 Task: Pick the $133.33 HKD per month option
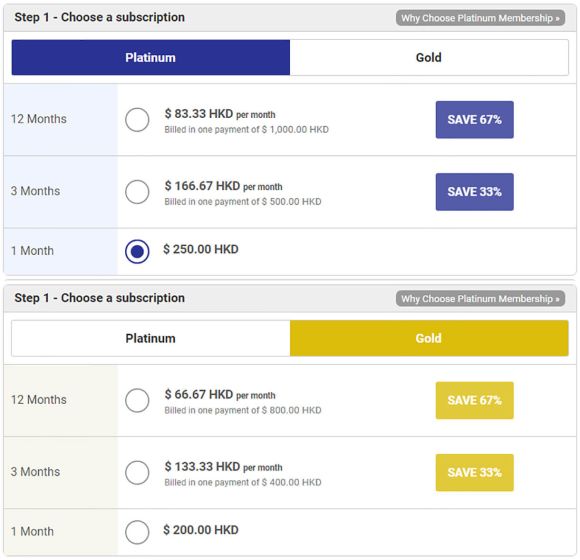137,473
